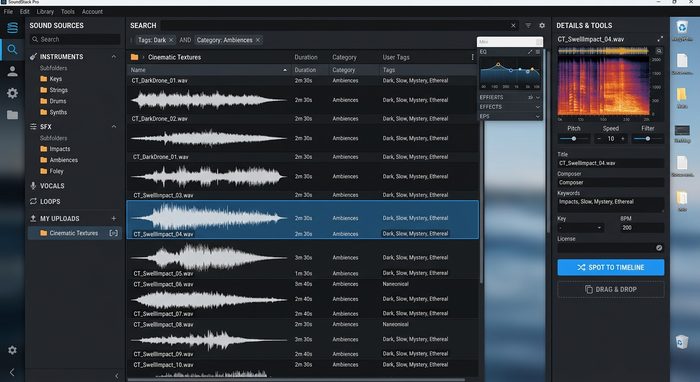Click the edit icon in the License field
Viewport: 700px width, 382px height.
tap(659, 248)
